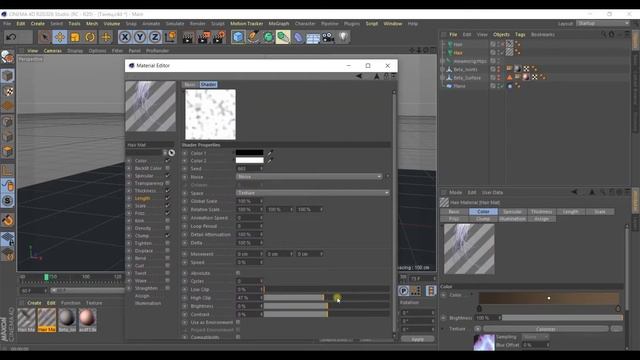This screenshot has height=360, width=640.
Task: Open the Edit Render Settings icon
Action: (218, 38)
